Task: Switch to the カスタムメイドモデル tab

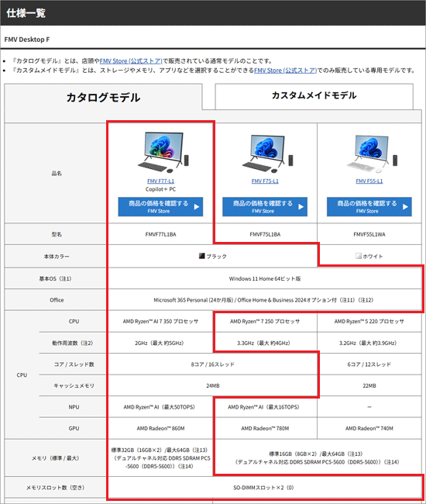Action: [x=314, y=96]
